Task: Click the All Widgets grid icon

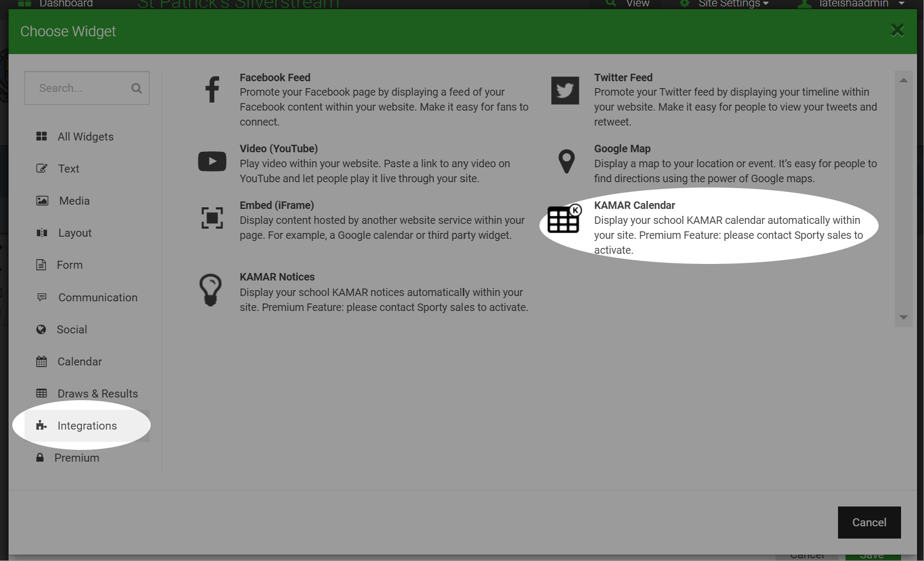Action: (x=42, y=136)
